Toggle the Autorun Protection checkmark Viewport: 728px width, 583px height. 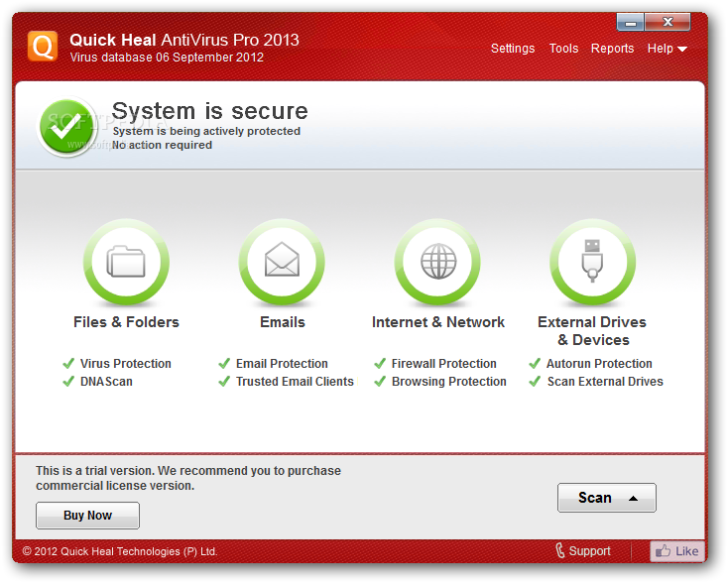pos(535,364)
